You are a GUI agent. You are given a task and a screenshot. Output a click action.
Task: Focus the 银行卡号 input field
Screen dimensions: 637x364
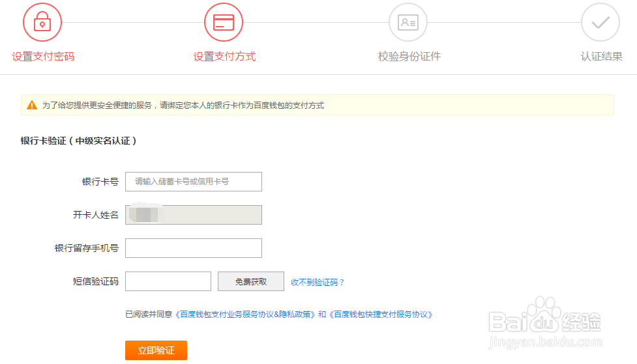pyautogui.click(x=194, y=182)
